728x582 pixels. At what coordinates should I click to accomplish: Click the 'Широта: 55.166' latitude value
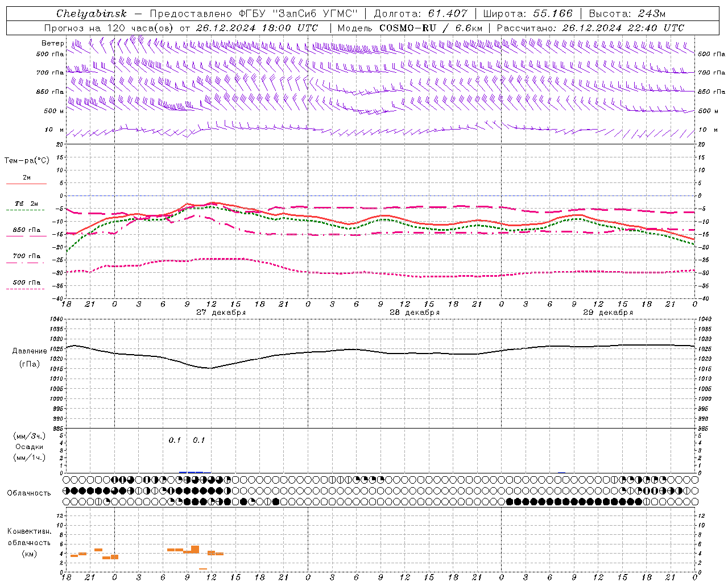tap(528, 14)
